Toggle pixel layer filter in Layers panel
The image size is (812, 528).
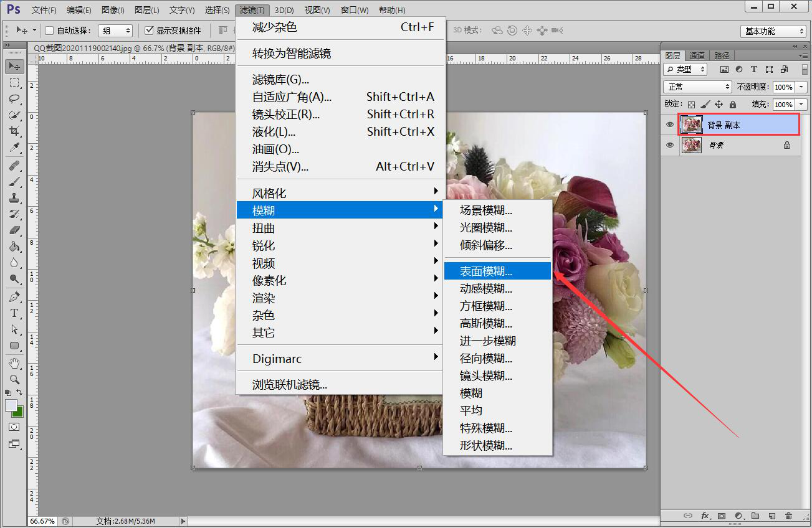[724, 69]
